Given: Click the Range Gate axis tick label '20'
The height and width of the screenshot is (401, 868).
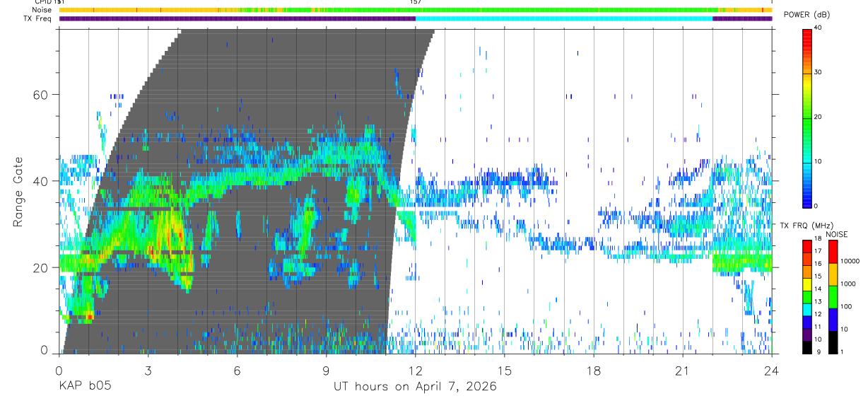Looking at the screenshot, I should [39, 267].
